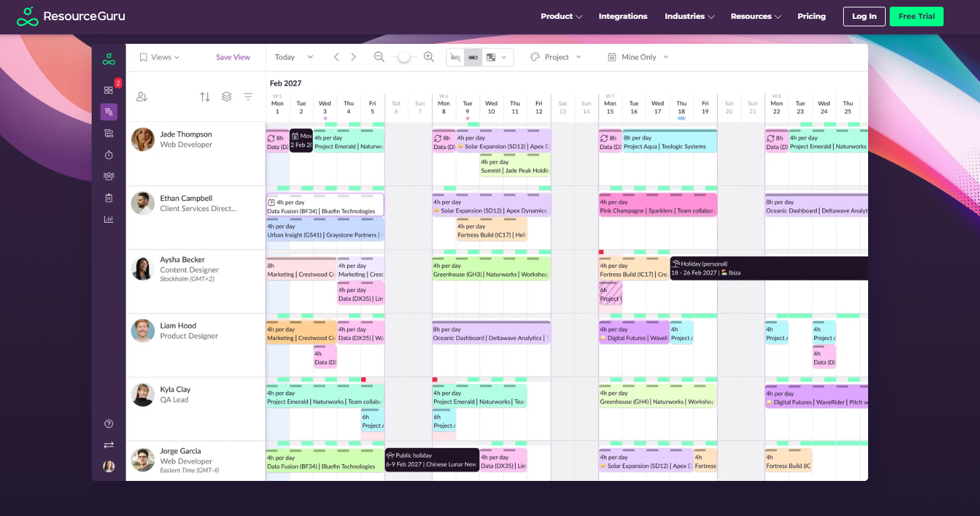The width and height of the screenshot is (980, 516).
Task: Click the switch account arrows icon
Action: point(109,445)
